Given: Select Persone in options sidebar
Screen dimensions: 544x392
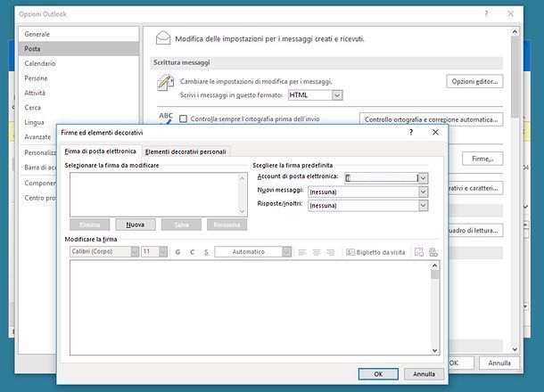Looking at the screenshot, I should [78, 78].
